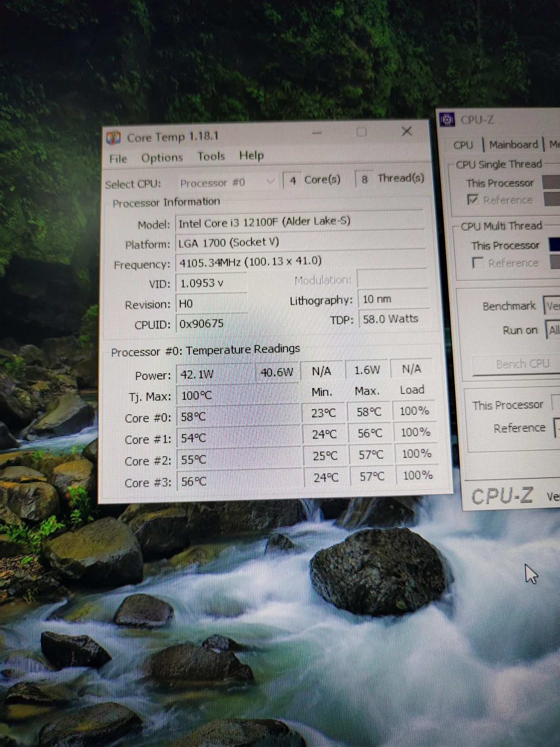Click the VID value "1.0953 v"
The width and height of the screenshot is (560, 747).
[x=202, y=283]
